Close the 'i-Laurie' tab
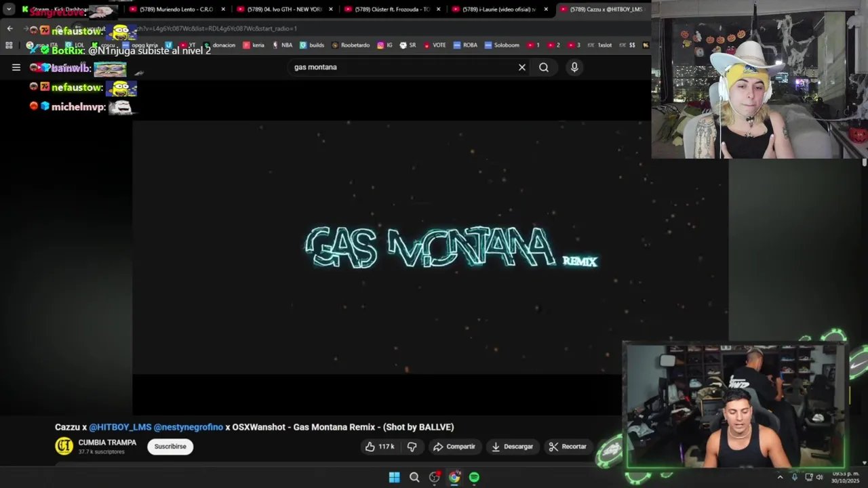868x488 pixels. pos(546,9)
